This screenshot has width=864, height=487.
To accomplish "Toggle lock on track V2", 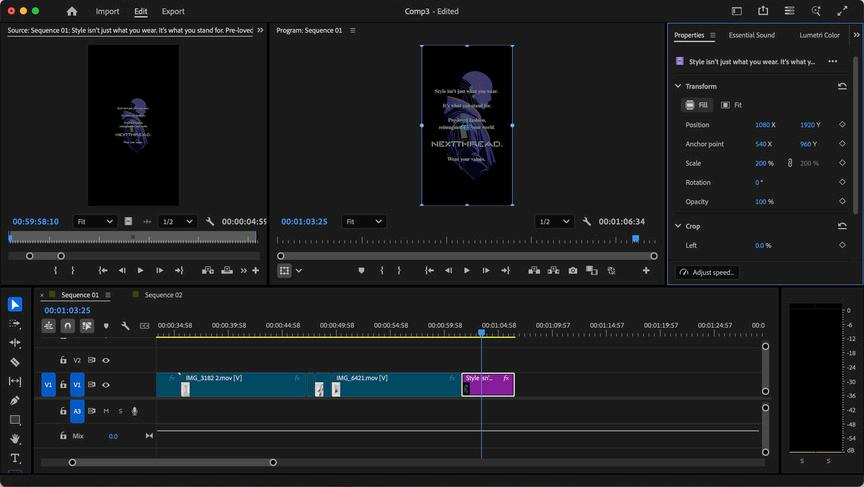I will pos(63,360).
